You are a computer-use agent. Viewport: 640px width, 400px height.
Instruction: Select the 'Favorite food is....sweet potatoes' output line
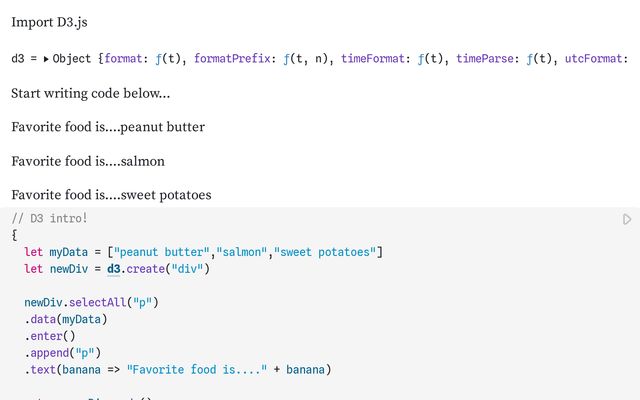[111, 195]
